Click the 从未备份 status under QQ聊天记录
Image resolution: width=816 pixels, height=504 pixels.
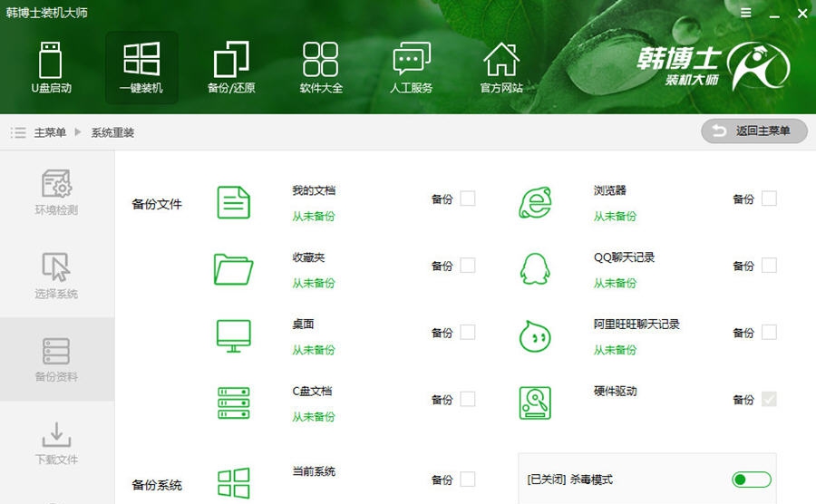615,283
